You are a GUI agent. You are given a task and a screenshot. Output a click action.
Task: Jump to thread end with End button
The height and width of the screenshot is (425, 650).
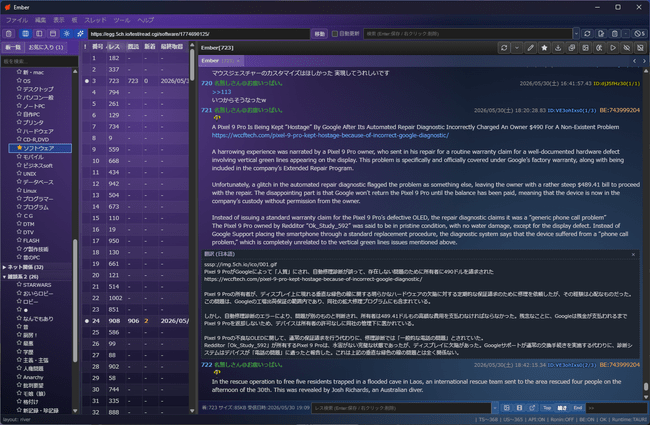click(578, 408)
